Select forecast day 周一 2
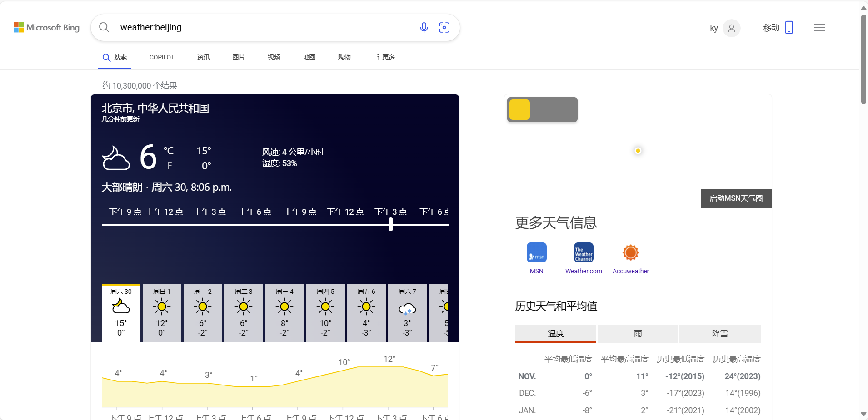 point(203,313)
